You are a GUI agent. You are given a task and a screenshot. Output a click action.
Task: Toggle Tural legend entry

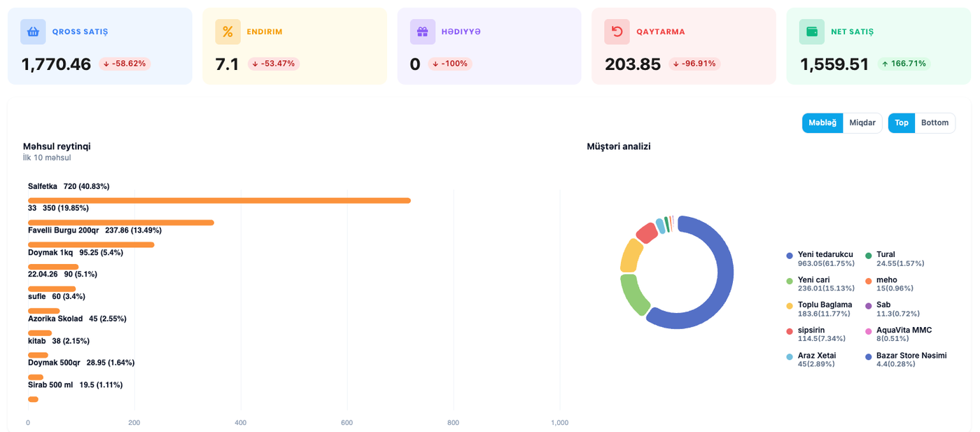(x=895, y=258)
